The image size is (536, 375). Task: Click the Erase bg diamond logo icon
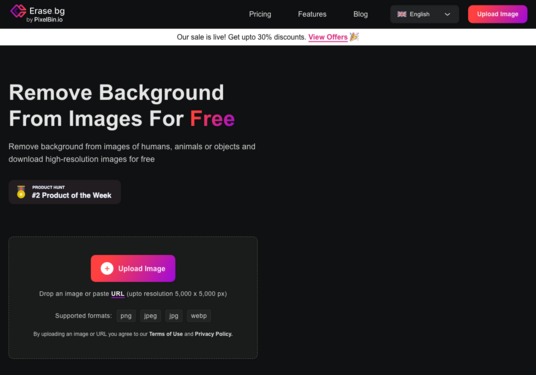point(18,11)
